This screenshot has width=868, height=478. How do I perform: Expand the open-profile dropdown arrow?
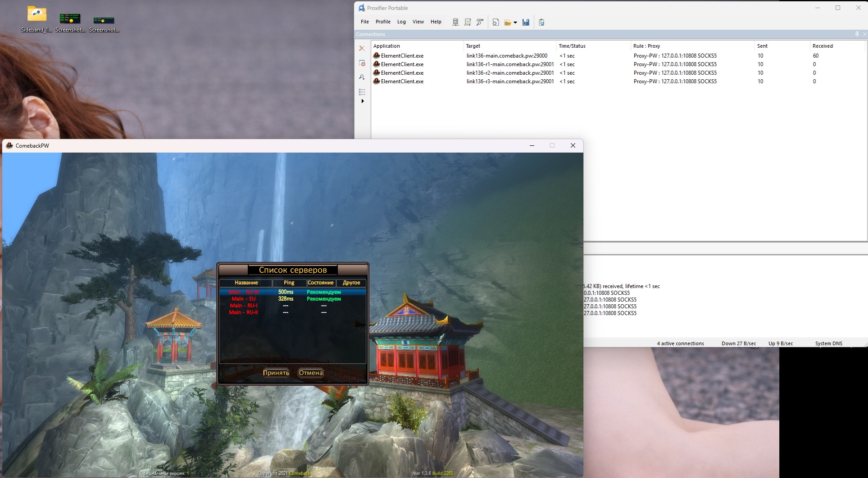point(515,23)
